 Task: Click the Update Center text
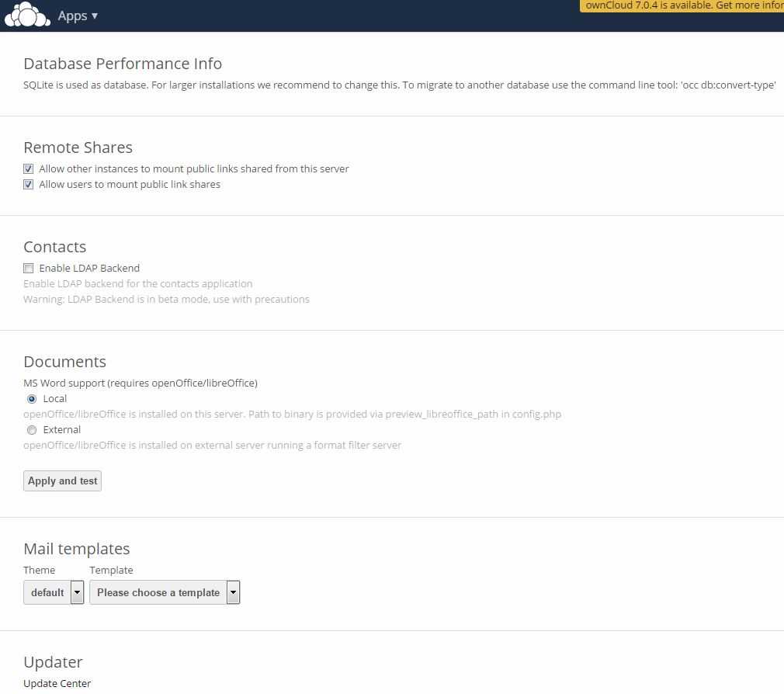pos(57,683)
